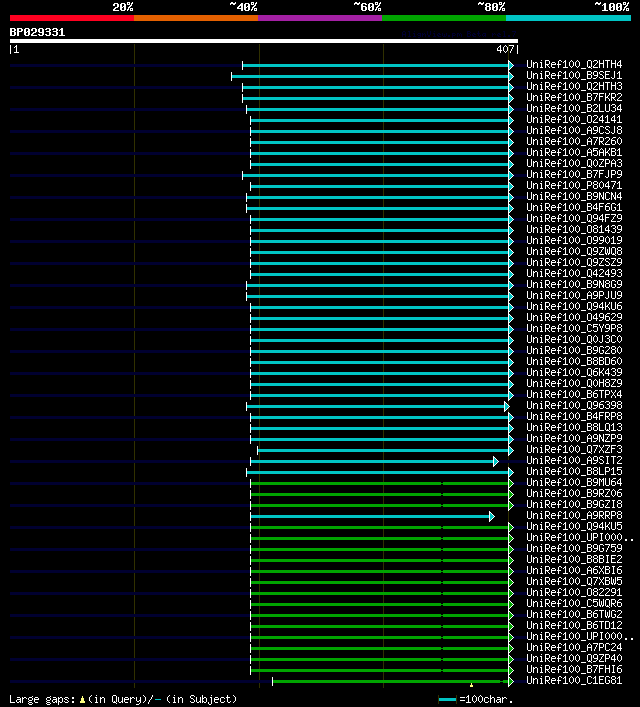
Task: Select hit UniRef100_A9NZP9
Action: click(x=574, y=438)
